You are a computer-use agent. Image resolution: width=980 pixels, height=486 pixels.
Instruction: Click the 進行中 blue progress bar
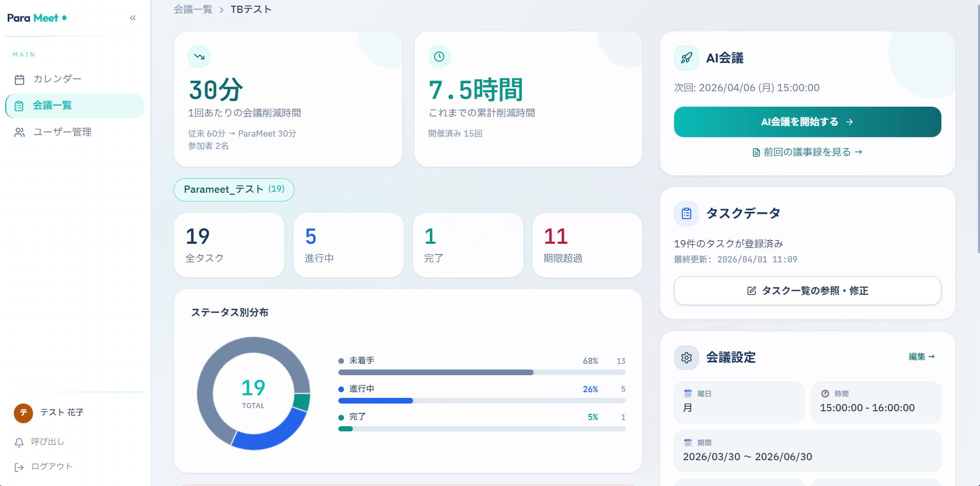(x=375, y=400)
